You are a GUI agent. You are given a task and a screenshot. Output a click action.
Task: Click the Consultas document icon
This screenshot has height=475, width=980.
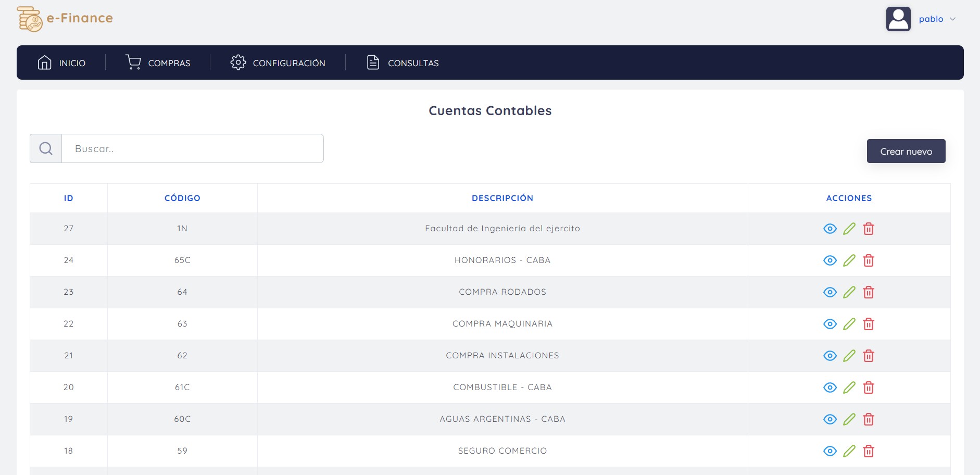372,62
